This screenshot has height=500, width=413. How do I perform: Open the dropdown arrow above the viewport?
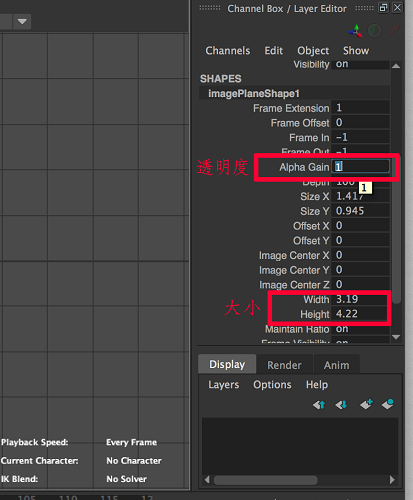click(x=22, y=22)
